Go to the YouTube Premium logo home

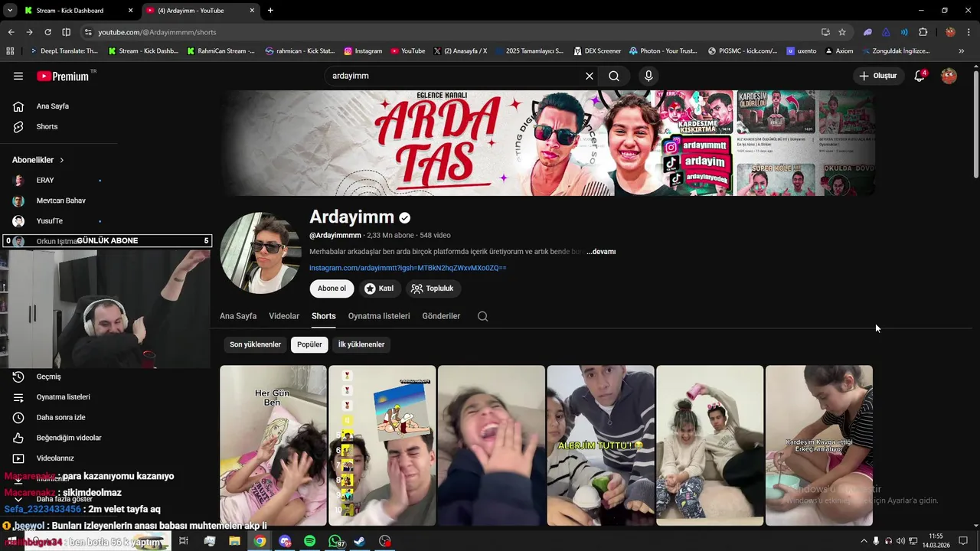(x=64, y=76)
